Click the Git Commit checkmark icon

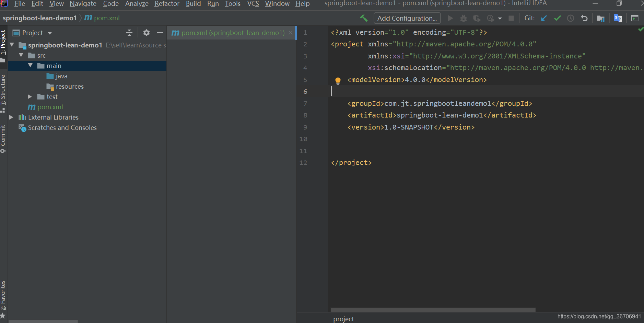(558, 18)
